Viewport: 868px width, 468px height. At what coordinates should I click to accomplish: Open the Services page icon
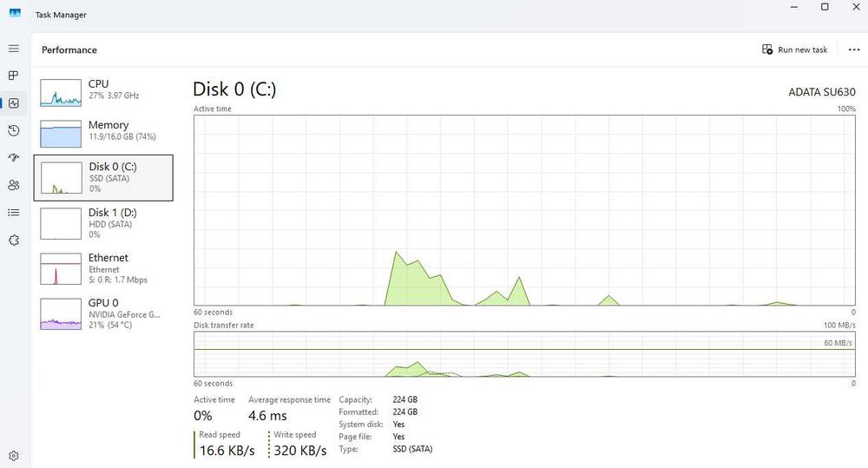point(14,241)
